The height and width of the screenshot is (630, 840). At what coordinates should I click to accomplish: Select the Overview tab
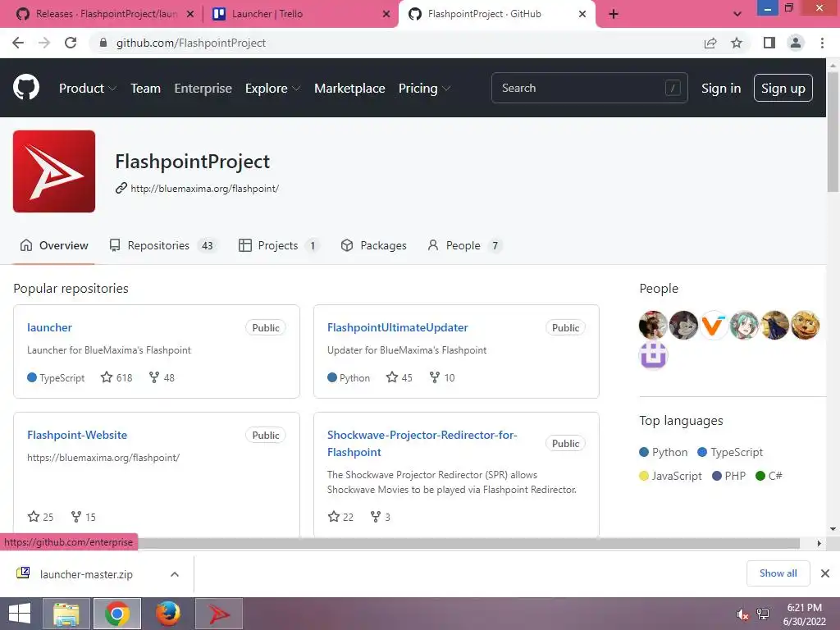(x=54, y=245)
